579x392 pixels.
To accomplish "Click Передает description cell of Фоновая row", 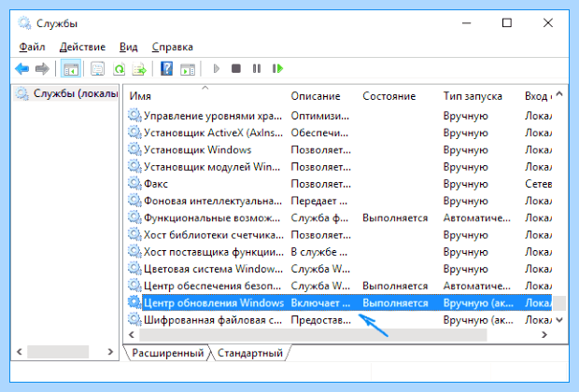I will click(319, 201).
